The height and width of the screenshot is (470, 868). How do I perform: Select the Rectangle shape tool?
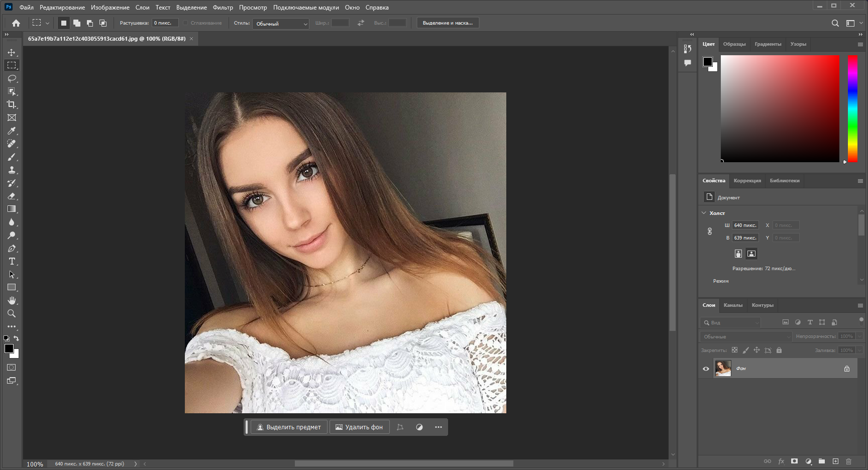(x=12, y=287)
